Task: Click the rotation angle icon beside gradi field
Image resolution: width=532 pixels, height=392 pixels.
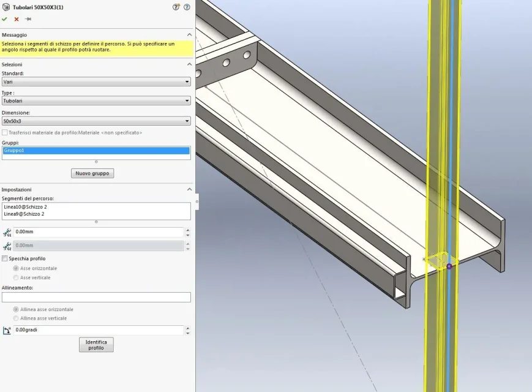Action: coord(7,330)
